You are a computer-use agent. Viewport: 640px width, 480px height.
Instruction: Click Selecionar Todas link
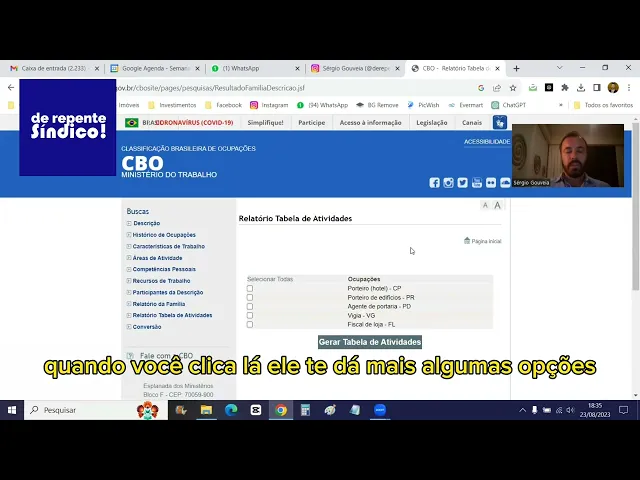pyautogui.click(x=270, y=279)
